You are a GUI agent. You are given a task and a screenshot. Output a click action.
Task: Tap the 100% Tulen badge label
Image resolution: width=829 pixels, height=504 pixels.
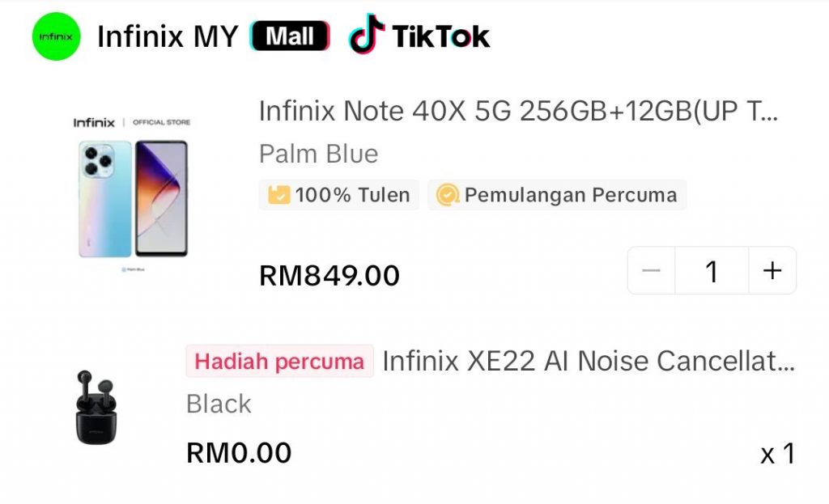coord(353,195)
